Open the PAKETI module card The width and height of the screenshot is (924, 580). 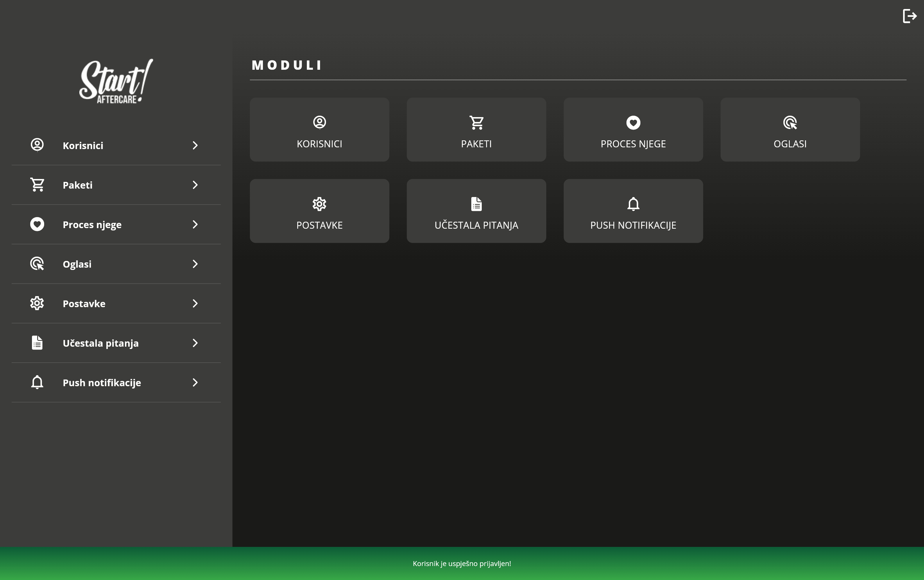476,130
